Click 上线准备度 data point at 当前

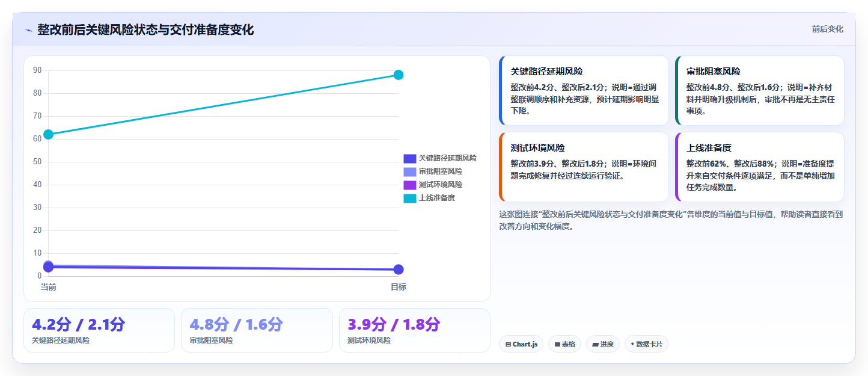pyautogui.click(x=48, y=134)
